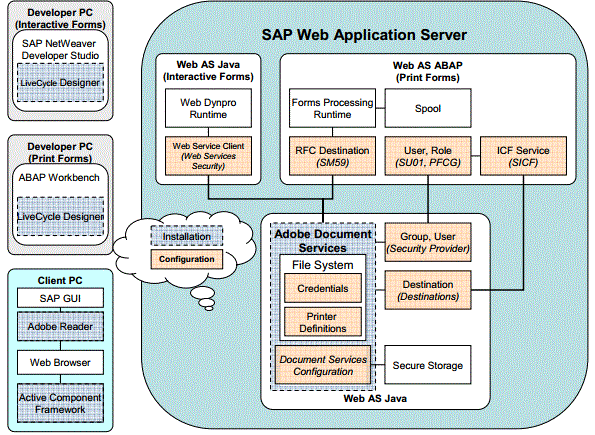Image resolution: width=595 pixels, height=435 pixels.
Task: Select the Active Component Framework box
Action: [60, 403]
